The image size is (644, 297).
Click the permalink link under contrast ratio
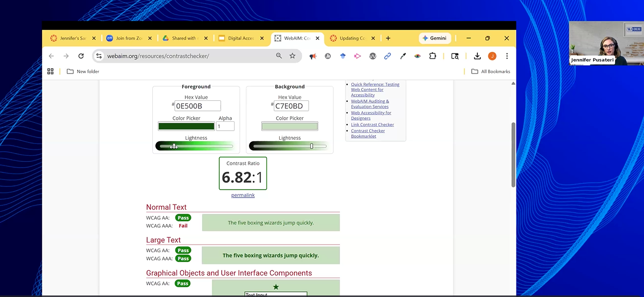[243, 195]
